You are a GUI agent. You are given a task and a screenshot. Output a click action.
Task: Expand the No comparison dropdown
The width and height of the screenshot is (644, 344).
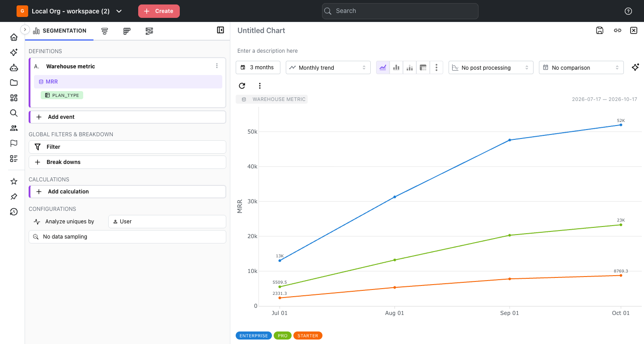click(581, 67)
